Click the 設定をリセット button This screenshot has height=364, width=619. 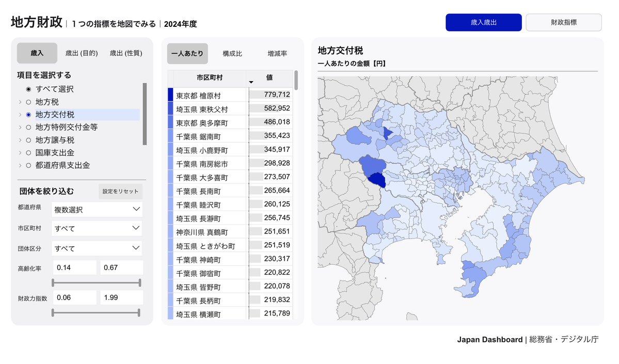[120, 191]
